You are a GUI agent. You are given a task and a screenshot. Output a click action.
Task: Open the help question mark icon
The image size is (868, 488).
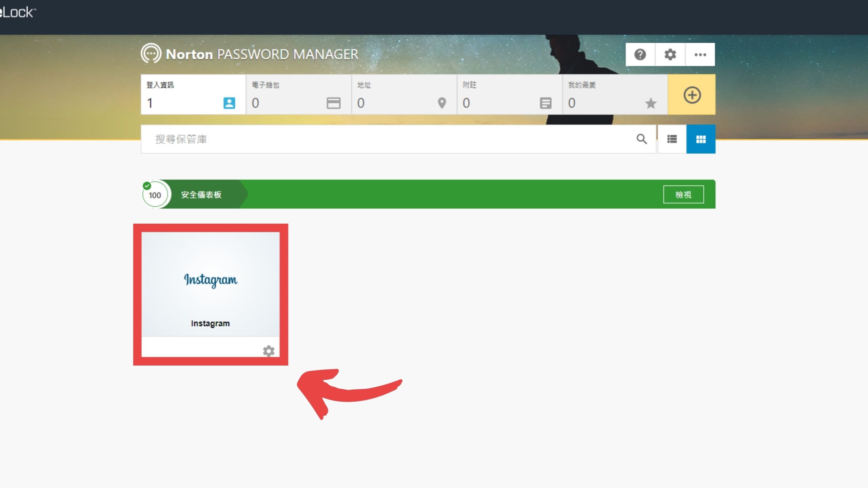coord(640,55)
